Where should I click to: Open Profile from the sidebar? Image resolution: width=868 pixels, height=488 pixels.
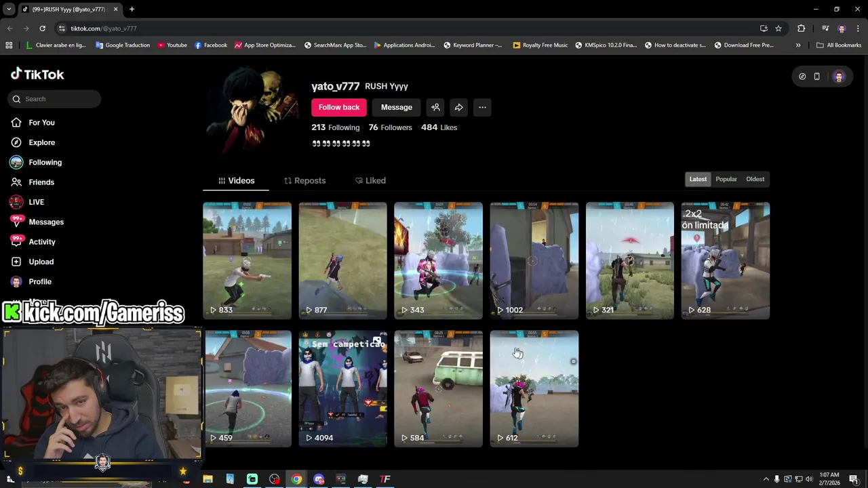click(40, 281)
